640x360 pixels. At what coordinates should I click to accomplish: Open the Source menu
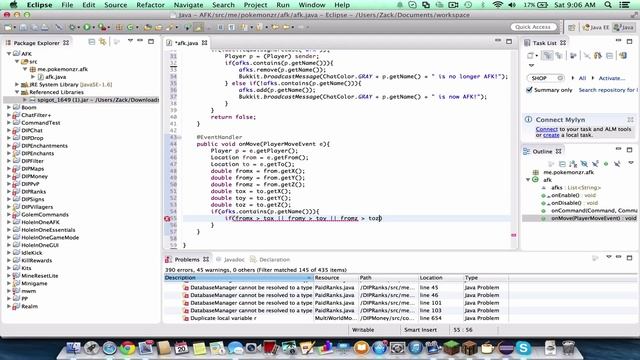[116, 5]
